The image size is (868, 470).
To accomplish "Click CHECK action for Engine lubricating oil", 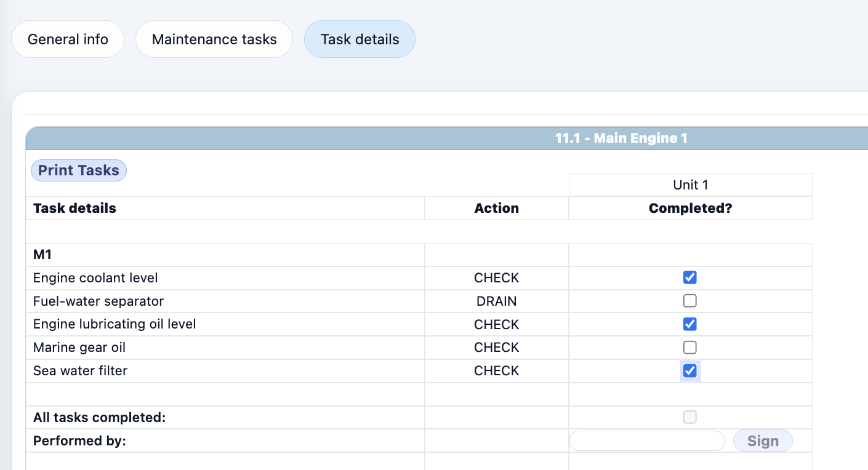I will [497, 324].
